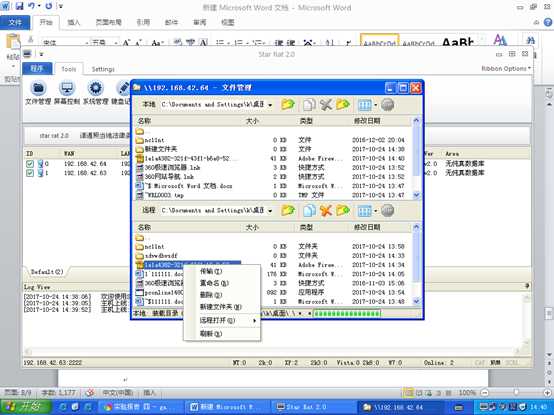Click the view mode icon in remote toolbar
This screenshot has height=415, width=554.
[365, 211]
